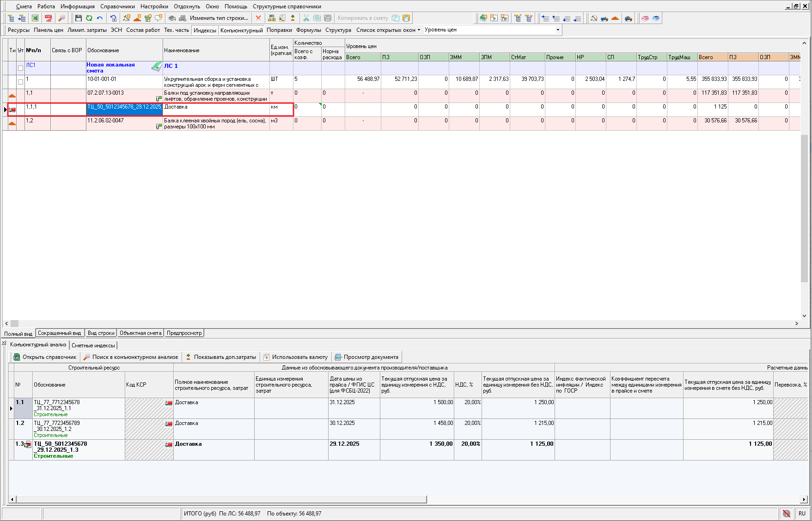Screen dimensions: 812x521
Task: Click the pink books icon in toolbar
Action: tap(645, 18)
